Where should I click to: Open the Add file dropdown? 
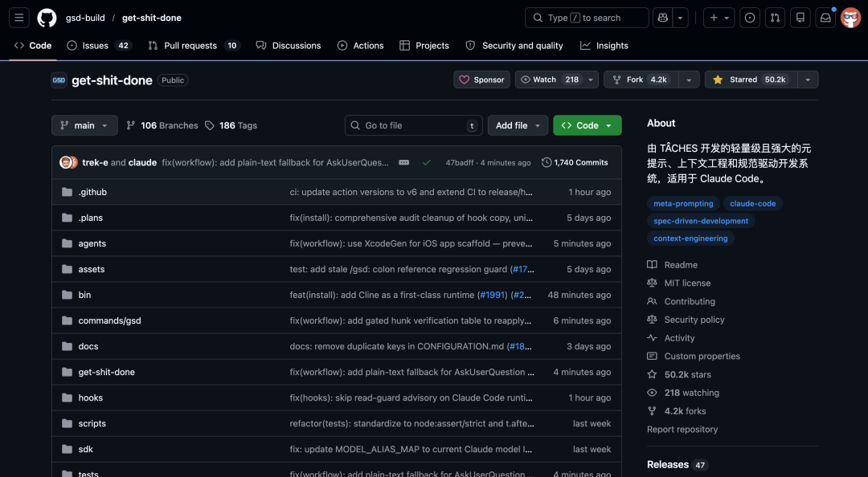[518, 125]
